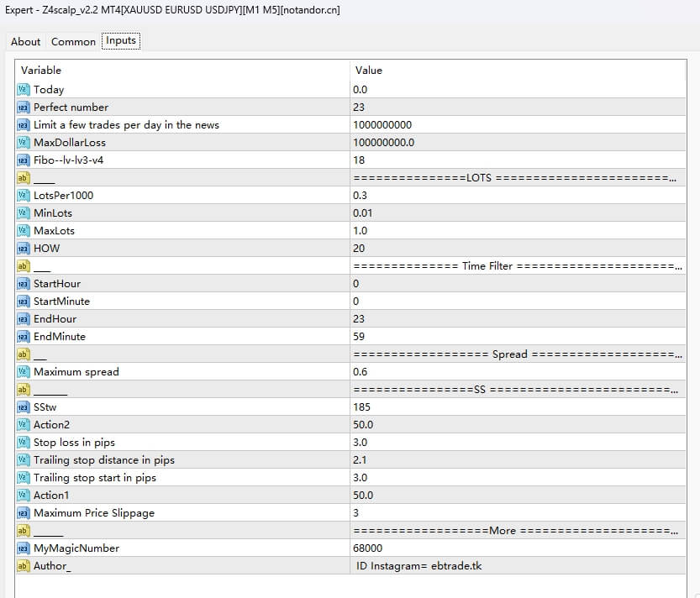The height and width of the screenshot is (598, 700).
Task: Click the icon next to MyMagicNumber
Action: coord(24,548)
